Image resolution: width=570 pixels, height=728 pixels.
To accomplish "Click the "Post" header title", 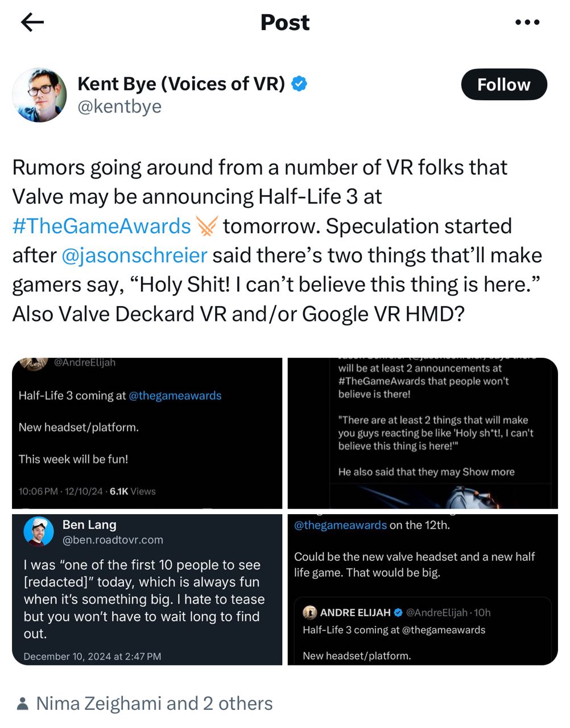I will (284, 23).
